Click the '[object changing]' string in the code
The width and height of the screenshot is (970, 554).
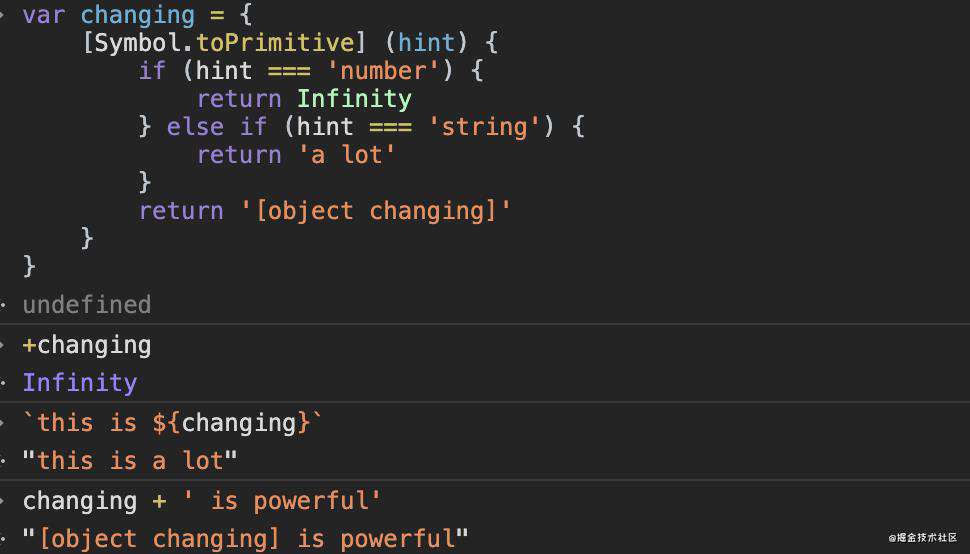(376, 211)
